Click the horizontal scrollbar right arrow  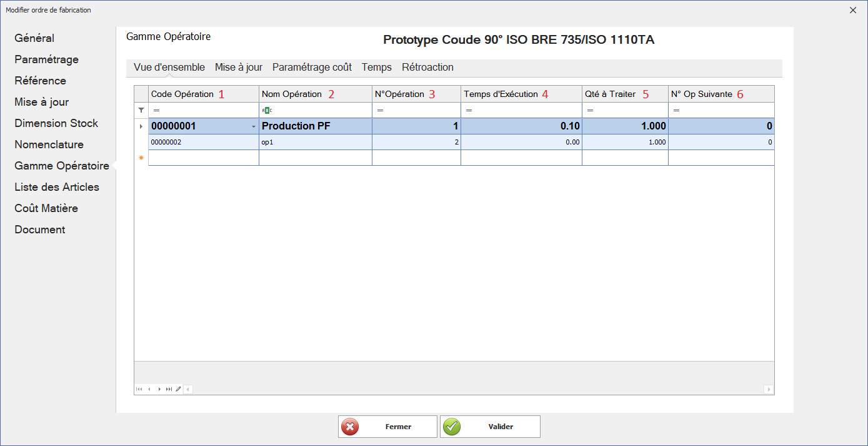pos(769,389)
